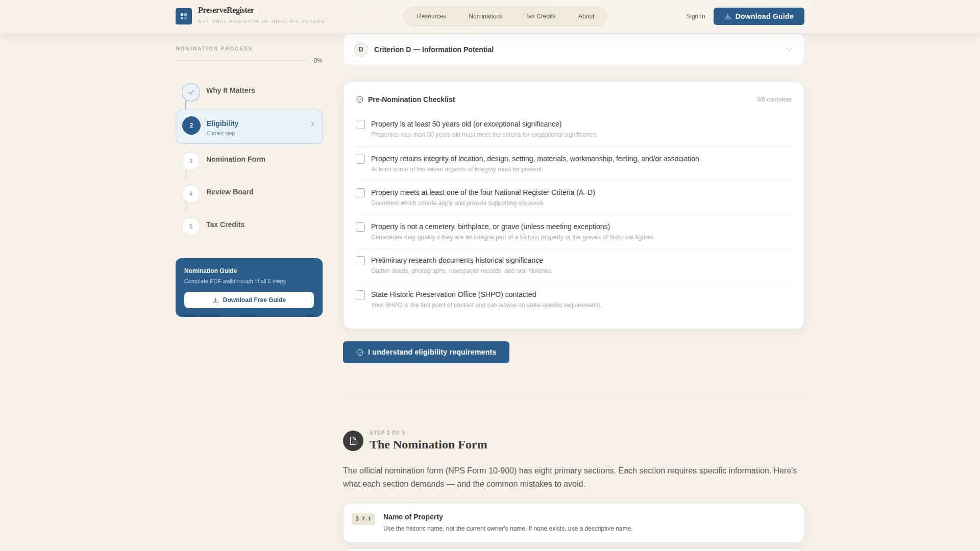This screenshot has width=980, height=551.
Task: Click the Download Guide button
Action: [x=758, y=16]
